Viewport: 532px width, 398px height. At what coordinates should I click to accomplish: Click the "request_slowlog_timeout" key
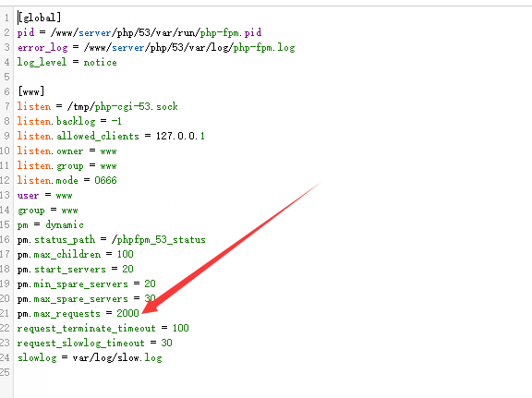point(81,343)
